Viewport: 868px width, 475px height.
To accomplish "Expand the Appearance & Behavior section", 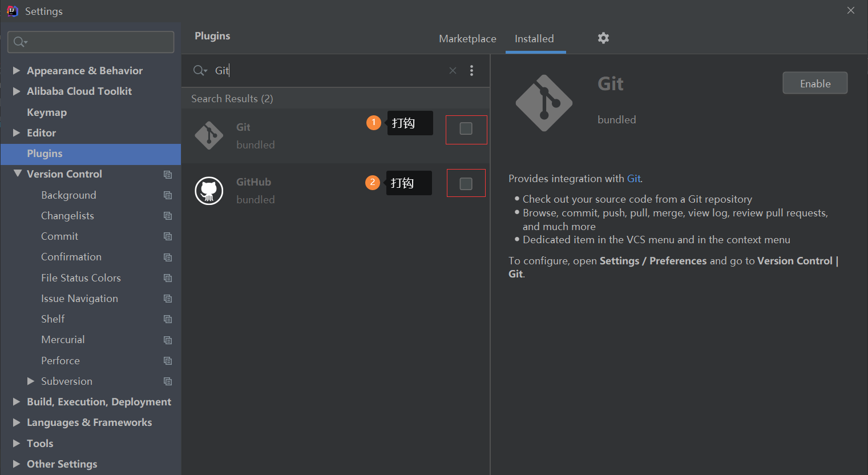I will click(17, 70).
